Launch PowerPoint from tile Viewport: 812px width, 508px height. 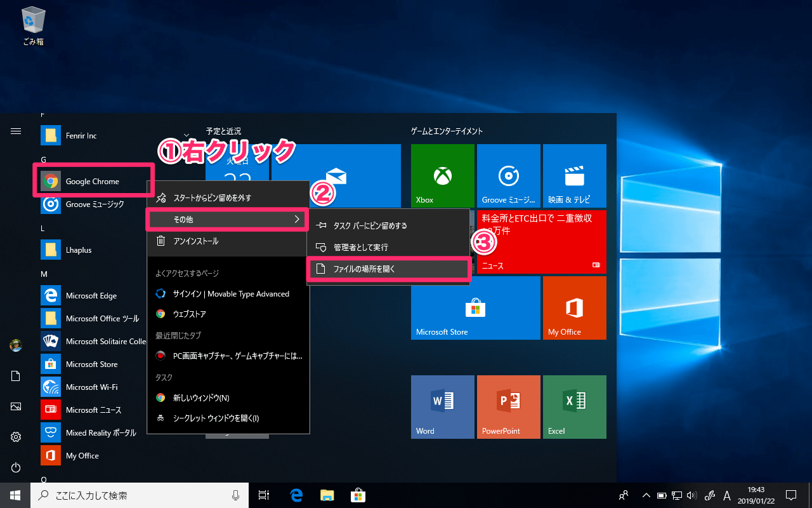click(509, 407)
